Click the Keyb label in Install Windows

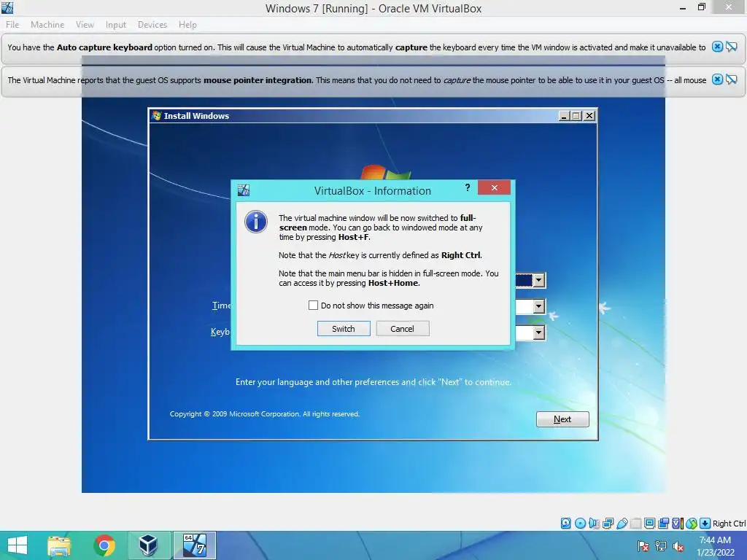tap(220, 332)
